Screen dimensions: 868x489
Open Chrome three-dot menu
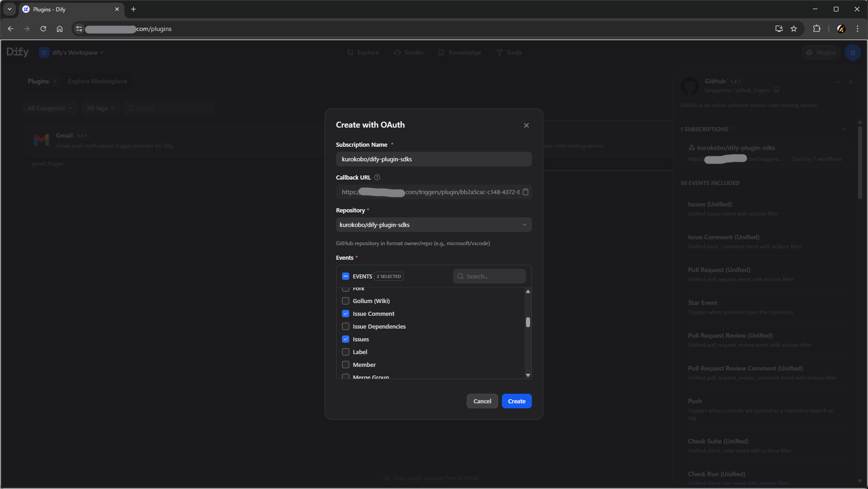click(x=857, y=29)
